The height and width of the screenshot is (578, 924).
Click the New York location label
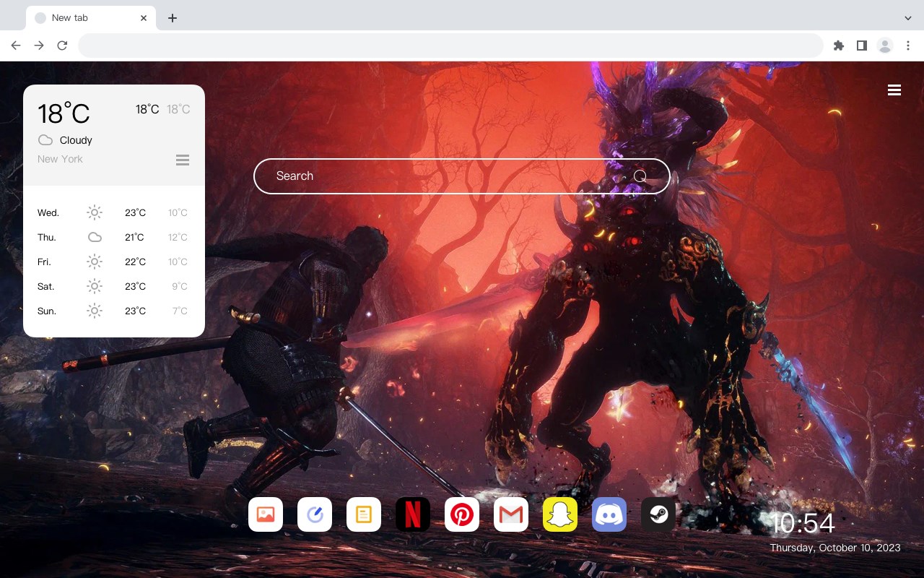coord(60,159)
